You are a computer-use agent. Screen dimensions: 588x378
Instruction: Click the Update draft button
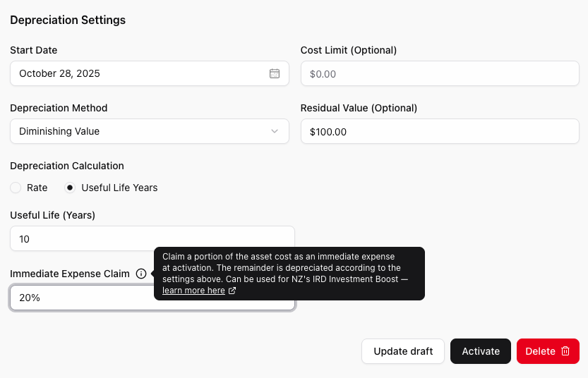coord(403,351)
